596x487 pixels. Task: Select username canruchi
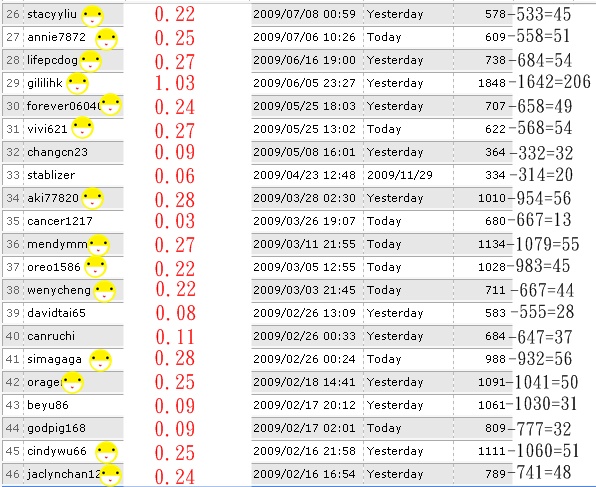tap(51, 336)
